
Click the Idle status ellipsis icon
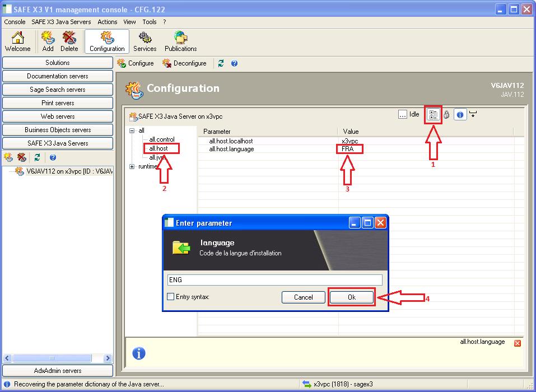coord(402,114)
